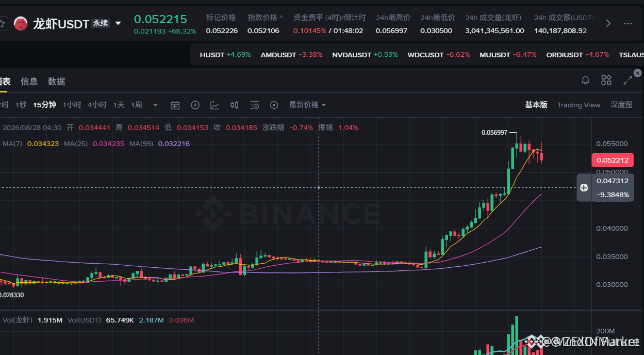Image resolution: width=644 pixels, height=355 pixels.
Task: Click the red lobster coin icon
Action: click(21, 23)
